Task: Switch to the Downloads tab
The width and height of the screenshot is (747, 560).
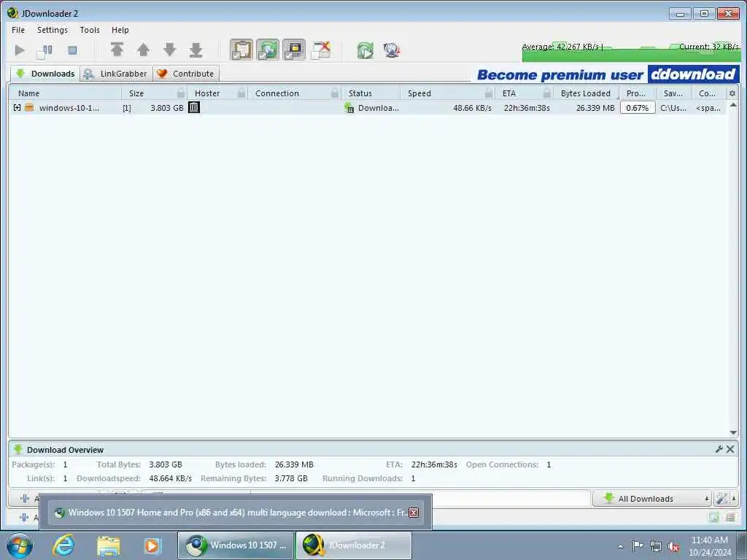Action: 45,74
